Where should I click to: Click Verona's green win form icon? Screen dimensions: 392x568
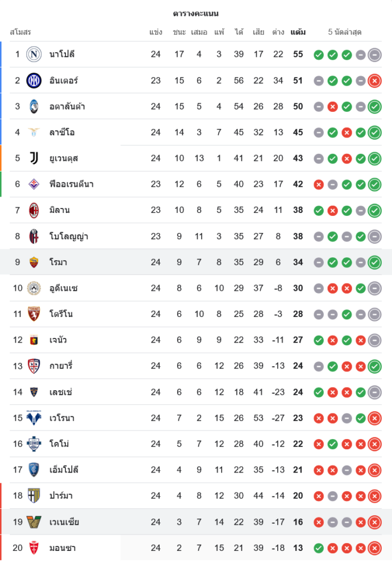pyautogui.click(x=361, y=418)
